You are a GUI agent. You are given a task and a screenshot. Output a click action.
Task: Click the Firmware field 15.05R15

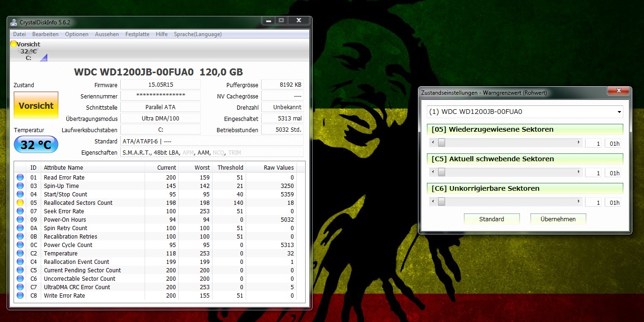(161, 85)
